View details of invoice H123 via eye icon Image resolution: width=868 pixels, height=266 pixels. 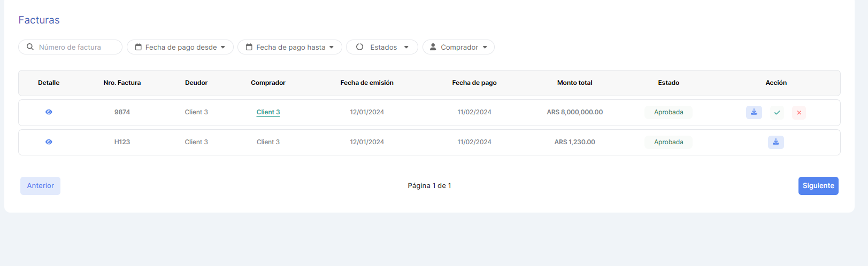point(49,142)
